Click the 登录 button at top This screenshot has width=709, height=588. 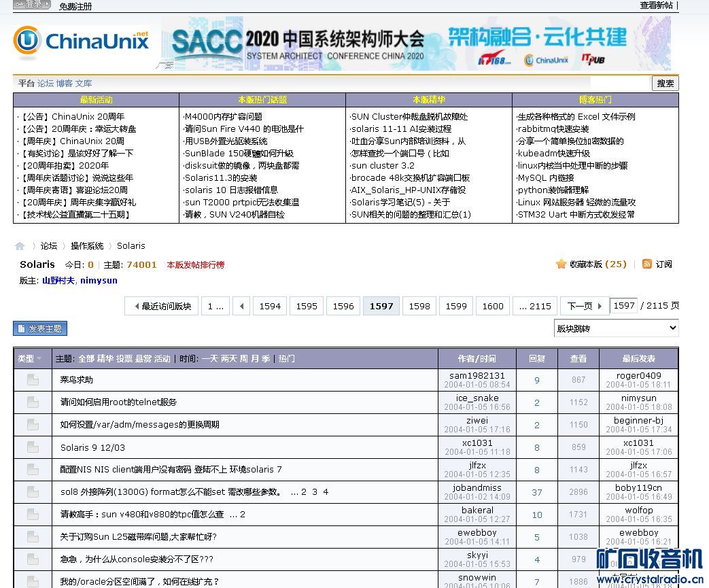tap(31, 4)
